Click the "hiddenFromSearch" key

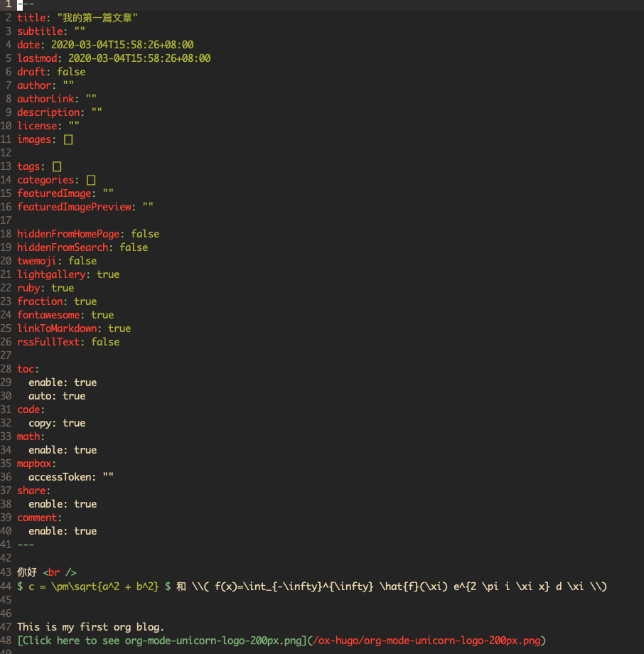(63, 247)
